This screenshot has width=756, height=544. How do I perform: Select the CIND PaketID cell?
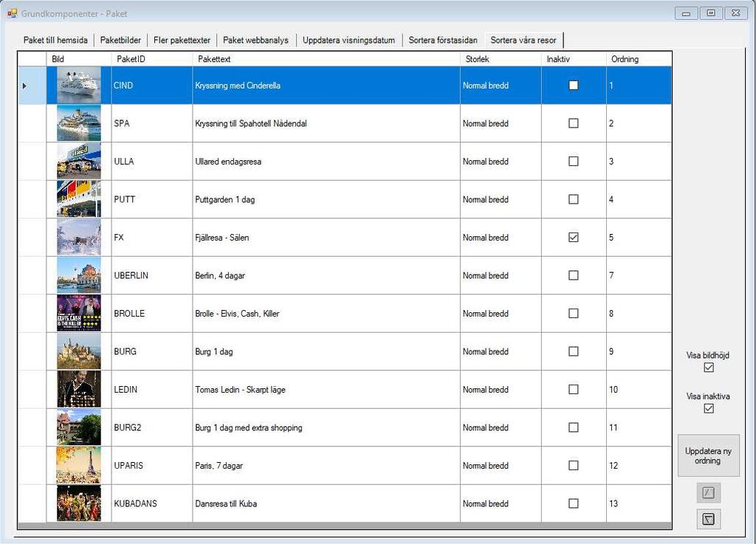[x=152, y=86]
